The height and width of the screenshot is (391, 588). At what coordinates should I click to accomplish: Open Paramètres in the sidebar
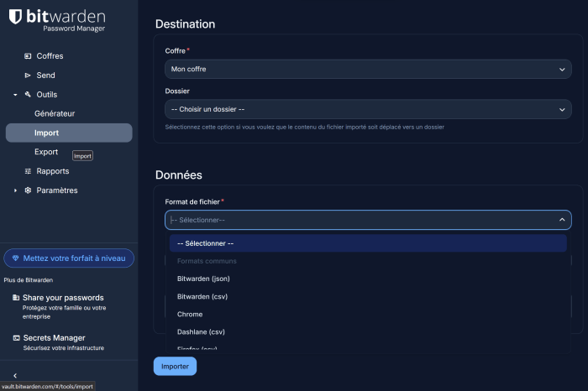[x=57, y=190]
